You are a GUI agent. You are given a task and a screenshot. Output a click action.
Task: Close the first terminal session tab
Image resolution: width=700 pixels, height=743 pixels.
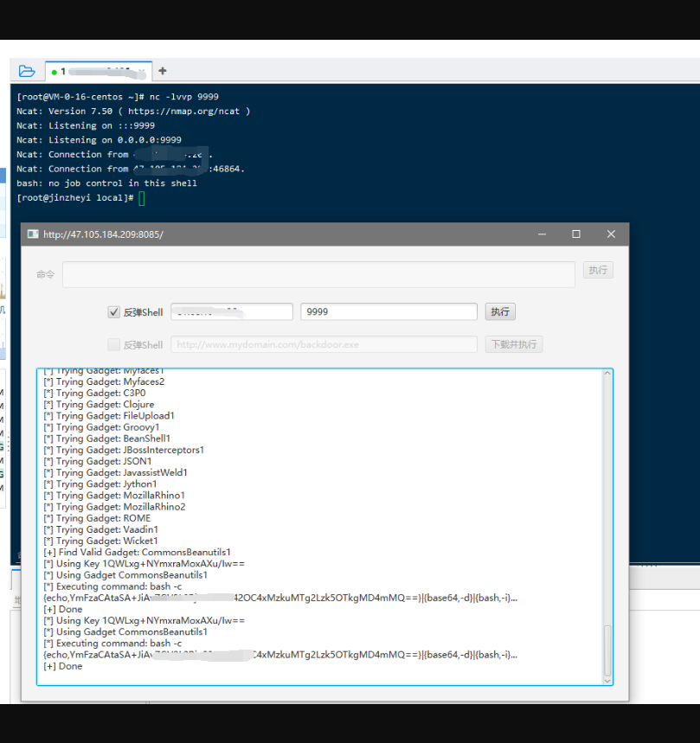(x=142, y=72)
